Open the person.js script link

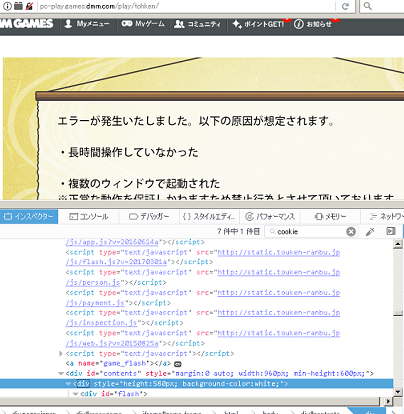[93, 282]
